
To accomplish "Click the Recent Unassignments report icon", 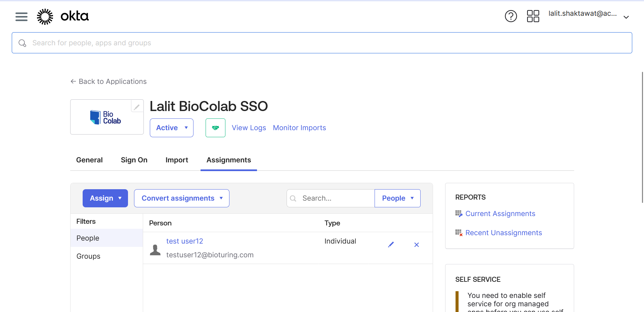I will coord(459,233).
